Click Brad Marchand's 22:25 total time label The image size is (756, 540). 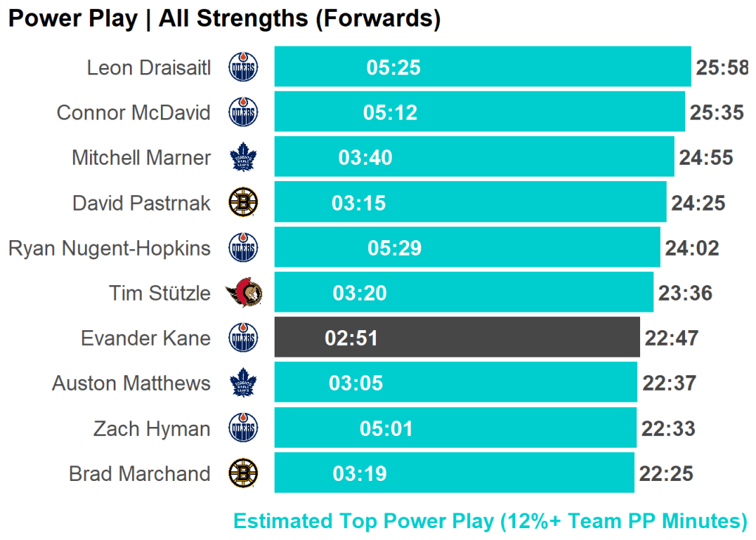666,474
